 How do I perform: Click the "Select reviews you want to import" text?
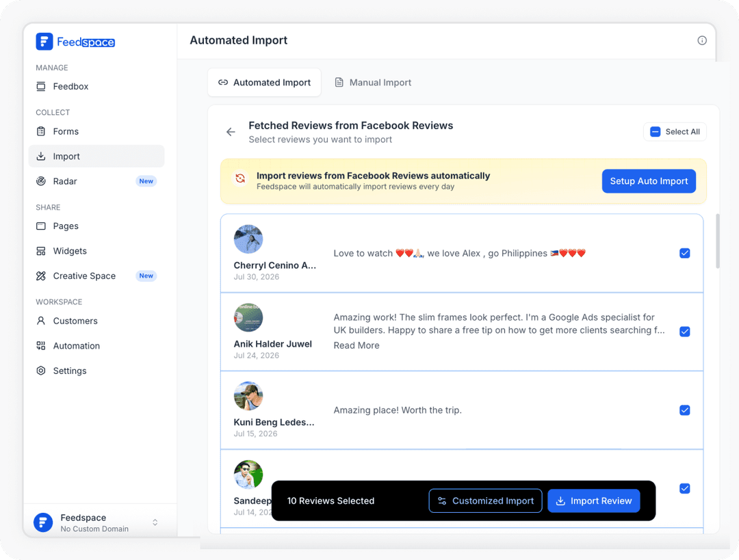pyautogui.click(x=320, y=139)
